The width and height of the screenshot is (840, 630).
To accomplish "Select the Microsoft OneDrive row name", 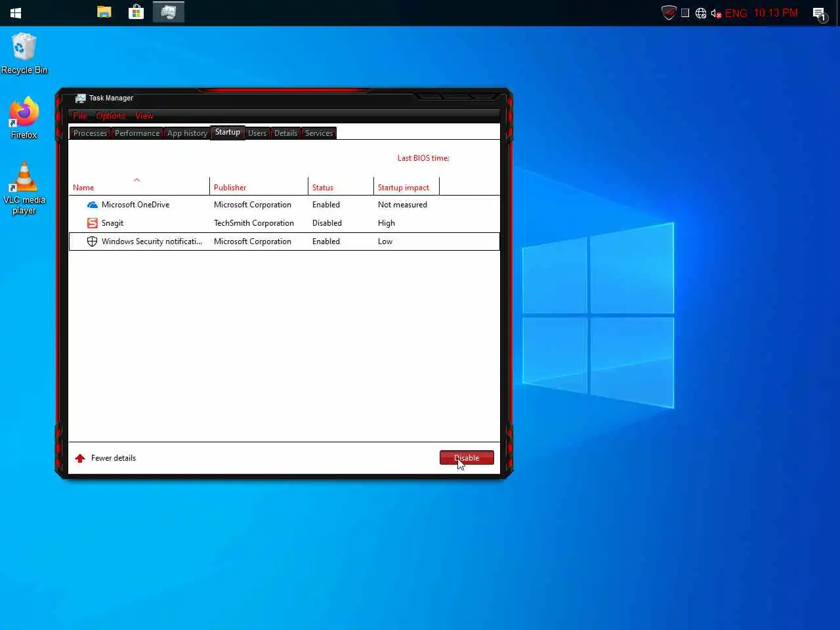I will (135, 205).
